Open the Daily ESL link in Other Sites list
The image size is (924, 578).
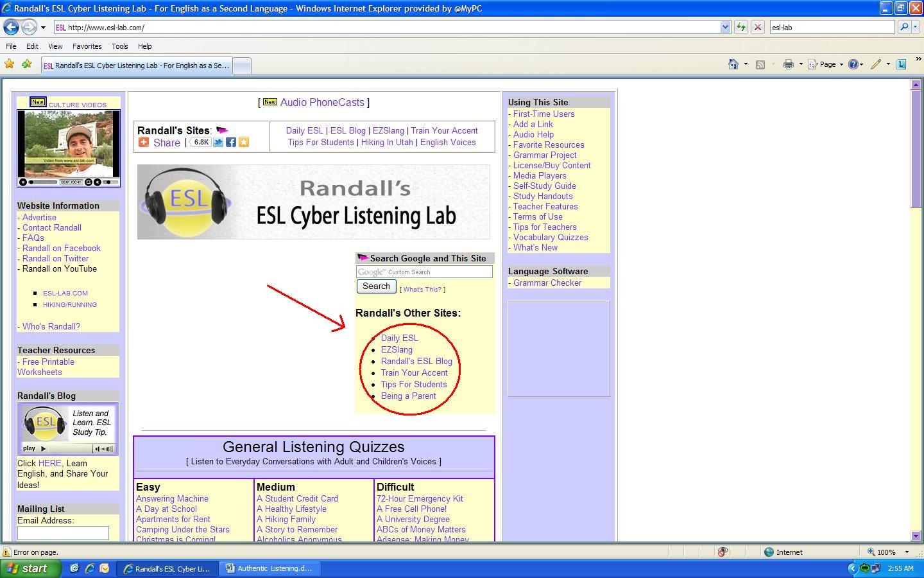click(x=399, y=338)
